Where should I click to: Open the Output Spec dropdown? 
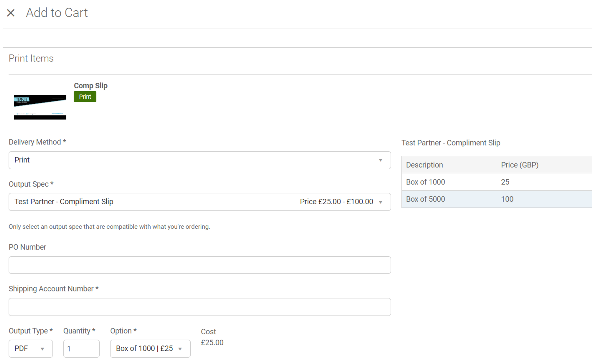[200, 202]
